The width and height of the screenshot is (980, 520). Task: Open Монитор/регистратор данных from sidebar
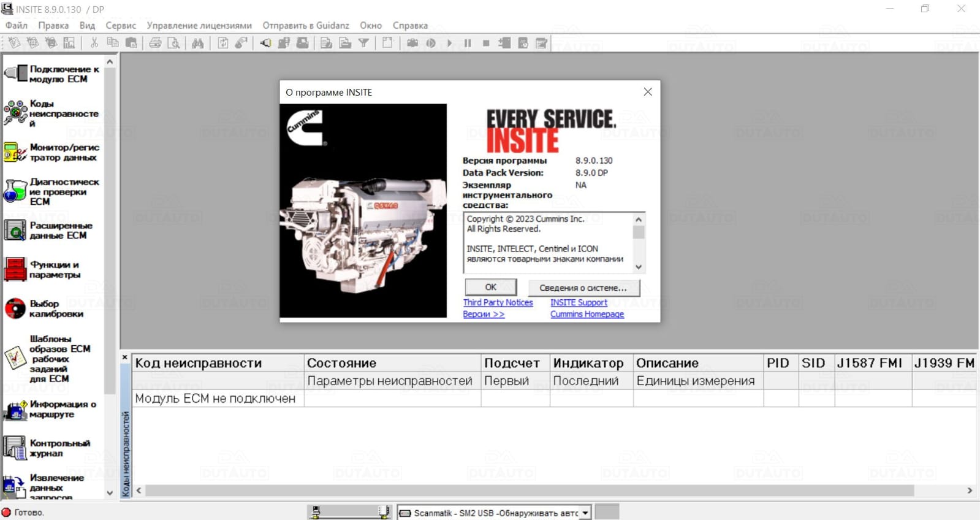[x=15, y=152]
